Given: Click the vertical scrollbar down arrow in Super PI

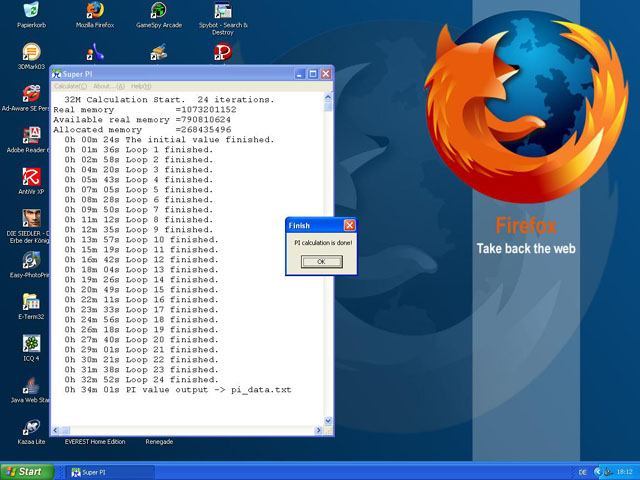Looking at the screenshot, I should click(328, 421).
